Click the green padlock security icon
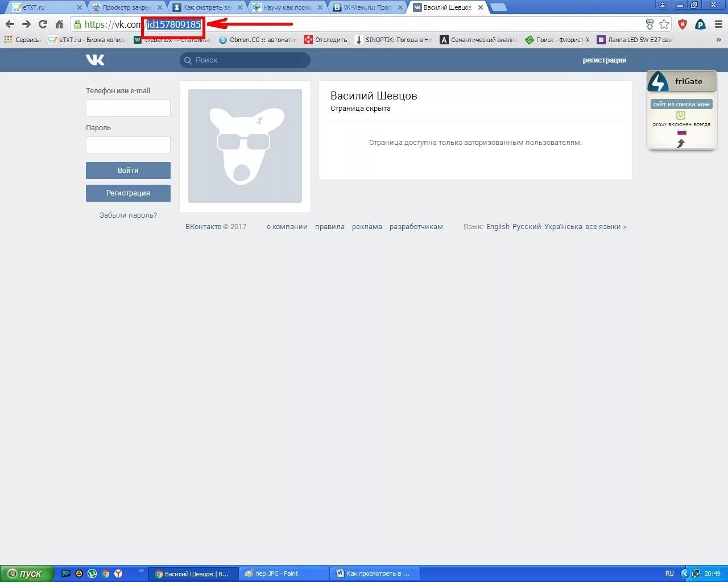The image size is (728, 582). 78,24
